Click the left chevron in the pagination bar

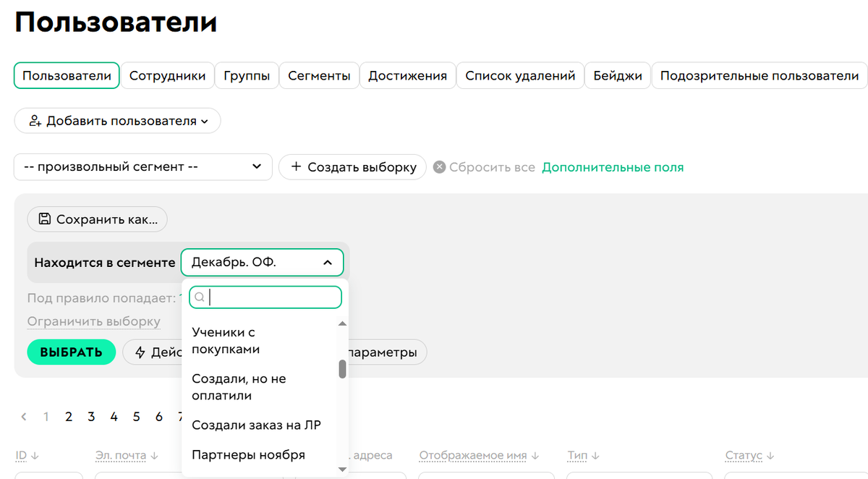click(x=23, y=417)
